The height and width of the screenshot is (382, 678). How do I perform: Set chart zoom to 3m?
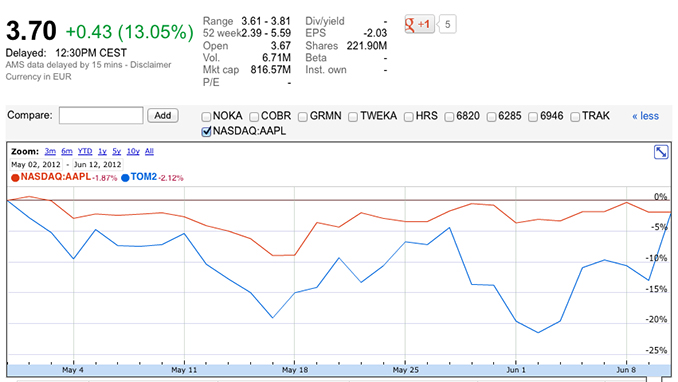pos(50,151)
